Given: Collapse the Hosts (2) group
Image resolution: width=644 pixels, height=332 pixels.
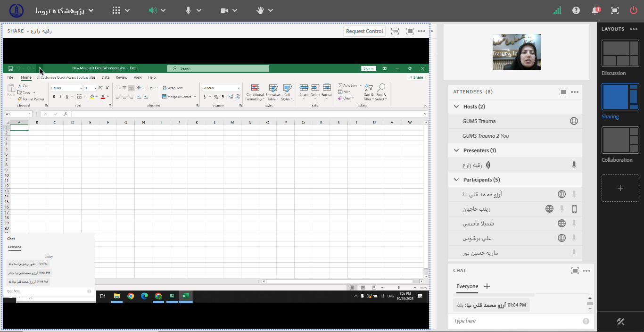Looking at the screenshot, I should pyautogui.click(x=456, y=107).
